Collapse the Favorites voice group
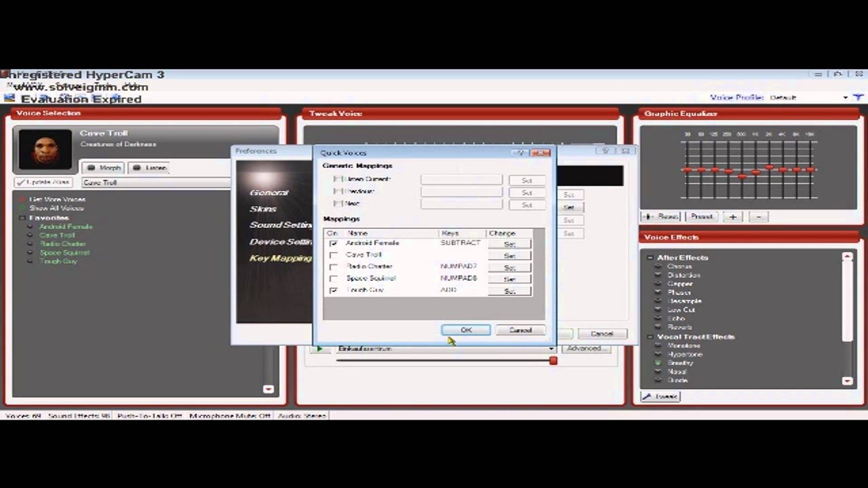 tap(22, 218)
